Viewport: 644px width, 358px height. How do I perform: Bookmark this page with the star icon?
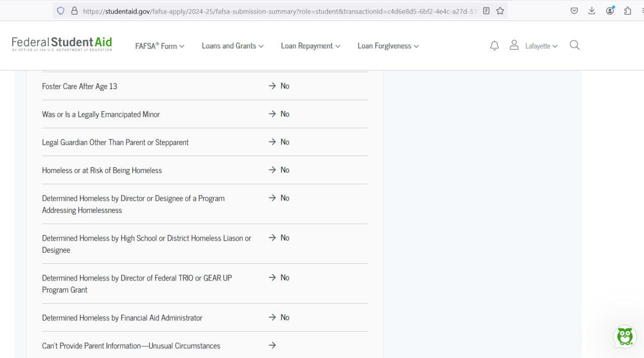[500, 11]
